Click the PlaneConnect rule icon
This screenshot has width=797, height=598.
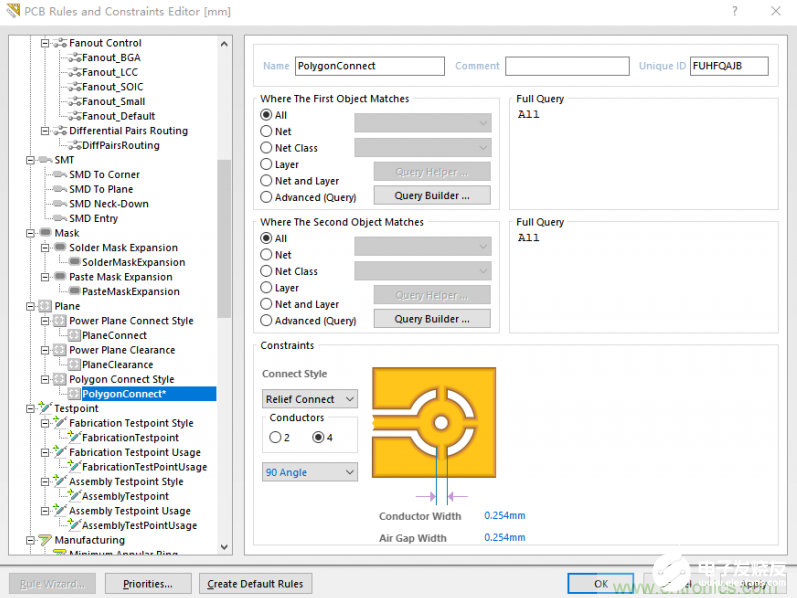tap(75, 336)
